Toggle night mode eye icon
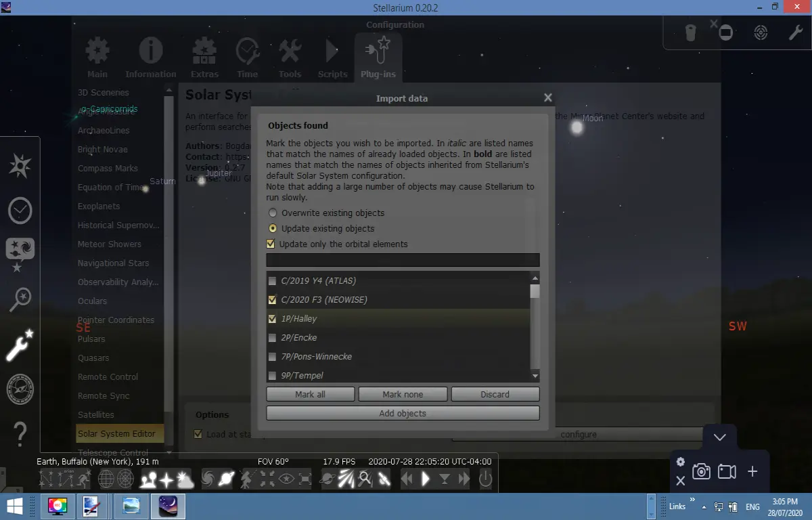This screenshot has height=520, width=812. [286, 479]
